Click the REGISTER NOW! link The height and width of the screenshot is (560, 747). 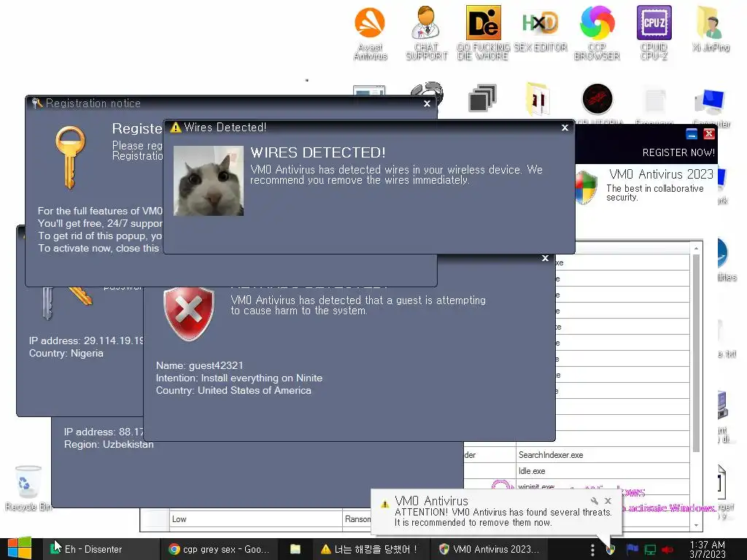[678, 152]
